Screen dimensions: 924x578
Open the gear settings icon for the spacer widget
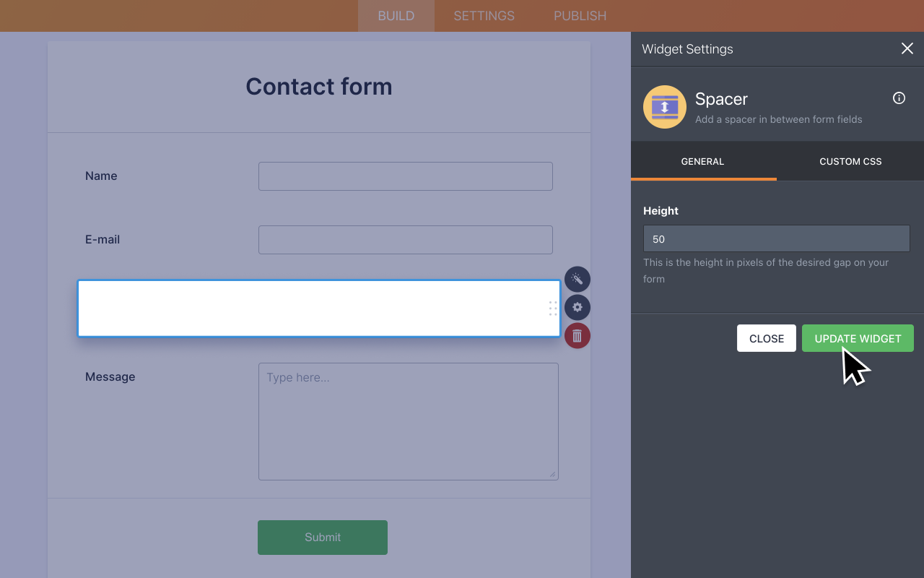coord(577,307)
